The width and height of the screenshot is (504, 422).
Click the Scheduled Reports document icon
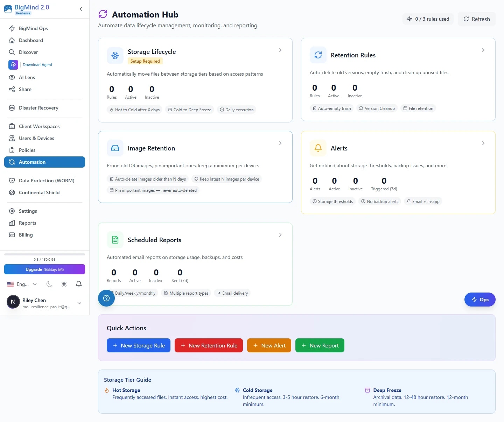[115, 240]
